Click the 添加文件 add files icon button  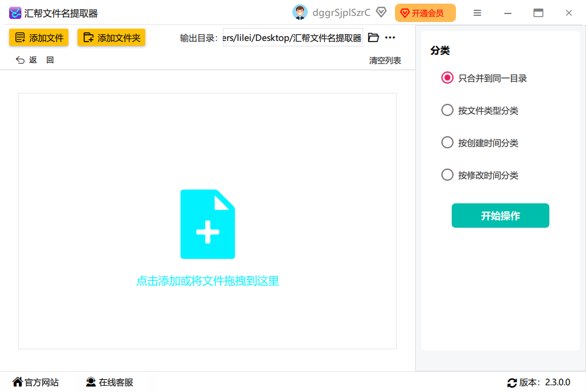click(20, 37)
